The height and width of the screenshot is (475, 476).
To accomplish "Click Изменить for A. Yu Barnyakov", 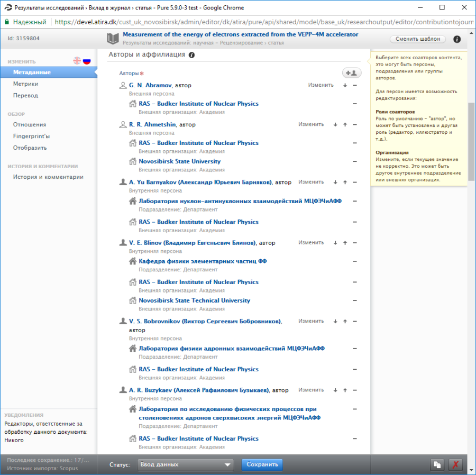I will click(x=311, y=182).
